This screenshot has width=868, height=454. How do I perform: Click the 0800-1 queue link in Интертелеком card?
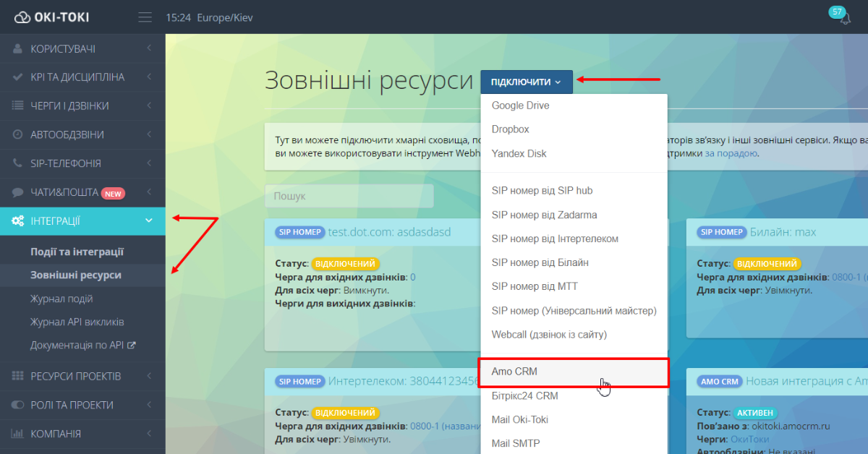pos(443,426)
